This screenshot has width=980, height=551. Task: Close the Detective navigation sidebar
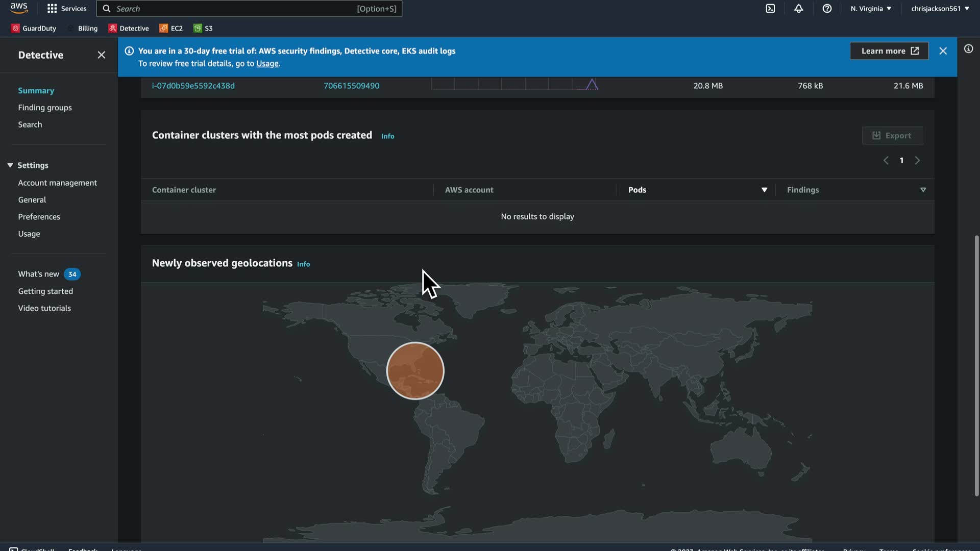click(x=102, y=55)
